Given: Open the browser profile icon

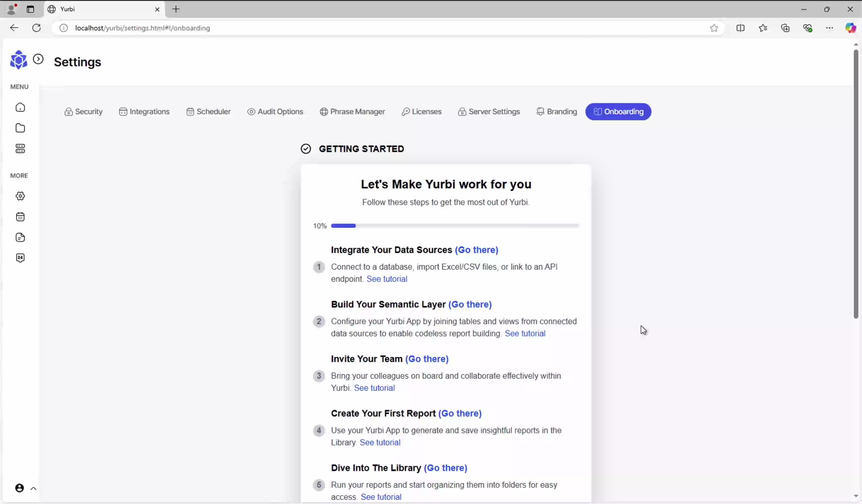Looking at the screenshot, I should tap(12, 9).
